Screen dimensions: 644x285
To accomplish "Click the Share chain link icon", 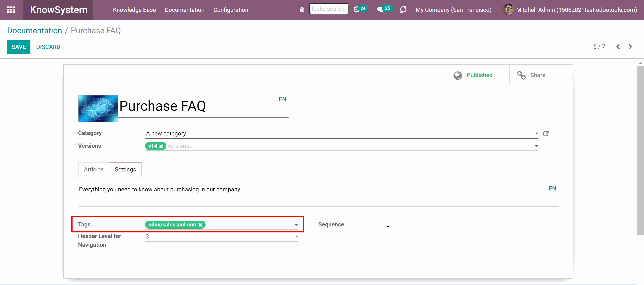I will click(521, 75).
